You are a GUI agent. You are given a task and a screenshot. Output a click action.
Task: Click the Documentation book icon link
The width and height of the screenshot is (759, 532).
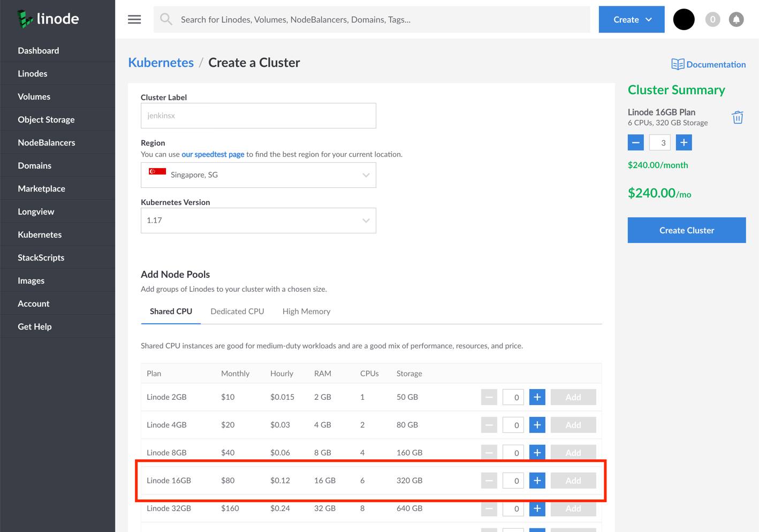click(678, 64)
